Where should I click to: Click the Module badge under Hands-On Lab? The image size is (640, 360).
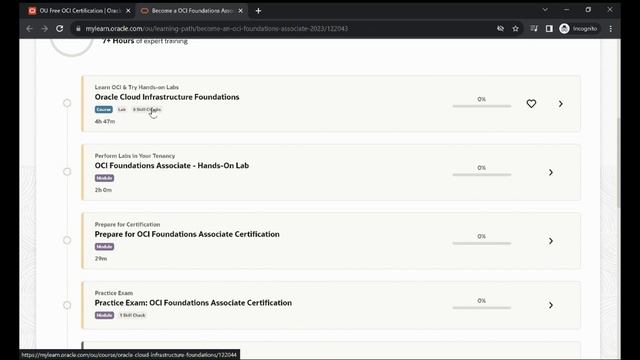104,178
